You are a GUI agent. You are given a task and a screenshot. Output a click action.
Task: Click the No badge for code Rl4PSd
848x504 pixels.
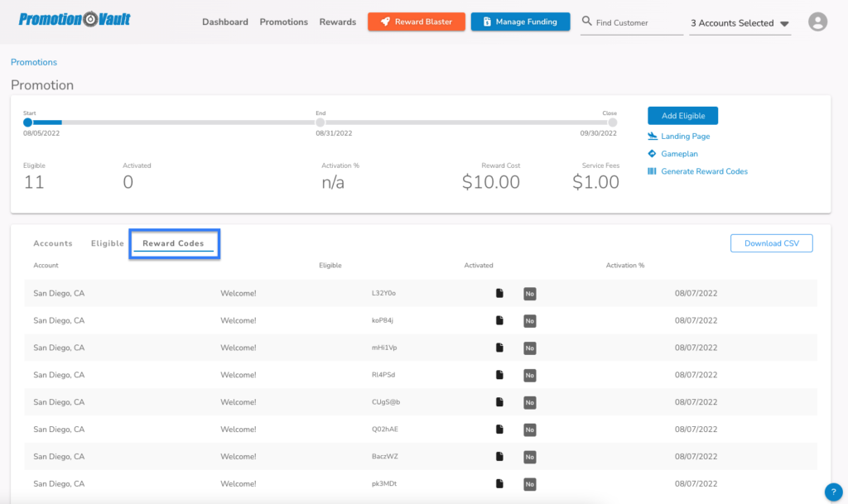click(529, 376)
